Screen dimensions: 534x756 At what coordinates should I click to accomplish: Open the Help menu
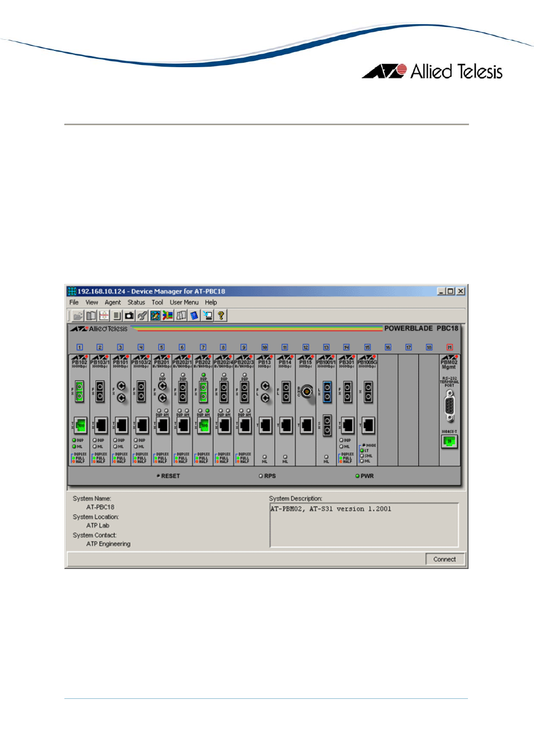tap(211, 302)
